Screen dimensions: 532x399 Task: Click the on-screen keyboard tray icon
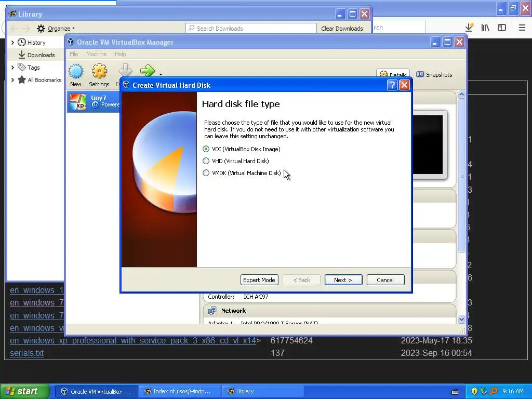tap(455, 392)
